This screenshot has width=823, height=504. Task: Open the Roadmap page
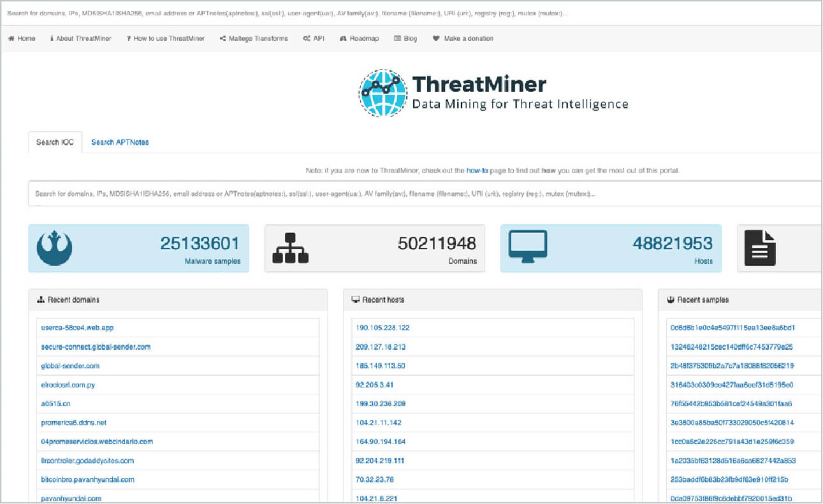coord(360,38)
